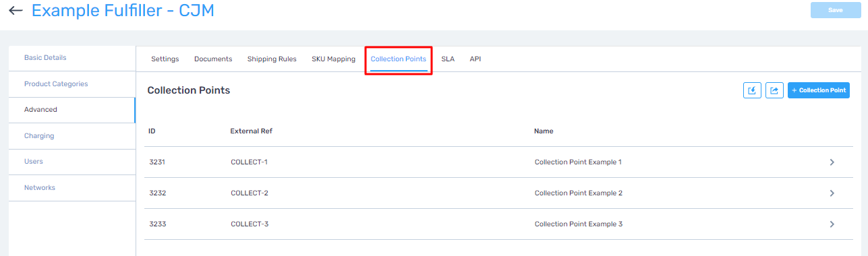
Task: Click the disabled Save button
Action: point(835,10)
